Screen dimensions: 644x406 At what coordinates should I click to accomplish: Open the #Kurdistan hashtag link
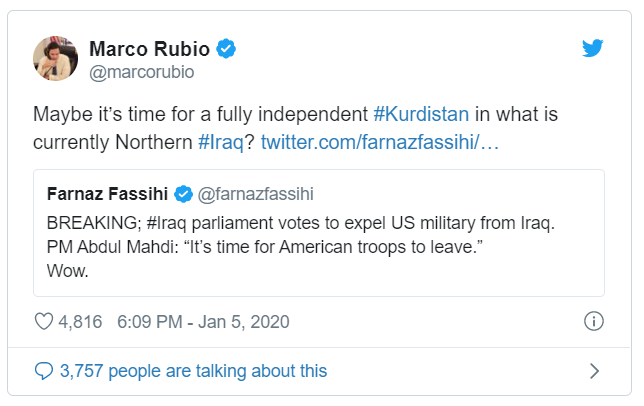point(421,114)
